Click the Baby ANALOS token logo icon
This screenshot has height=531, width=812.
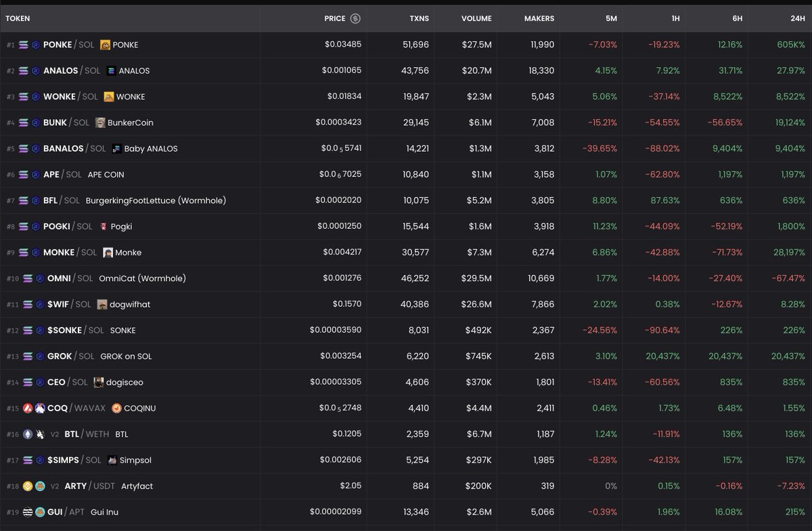[x=116, y=148]
